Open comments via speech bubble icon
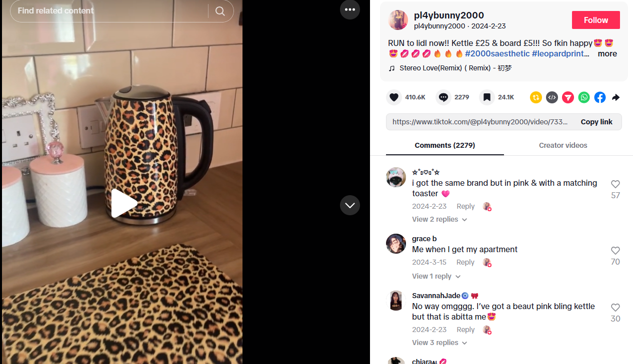The image size is (633, 364). click(443, 97)
